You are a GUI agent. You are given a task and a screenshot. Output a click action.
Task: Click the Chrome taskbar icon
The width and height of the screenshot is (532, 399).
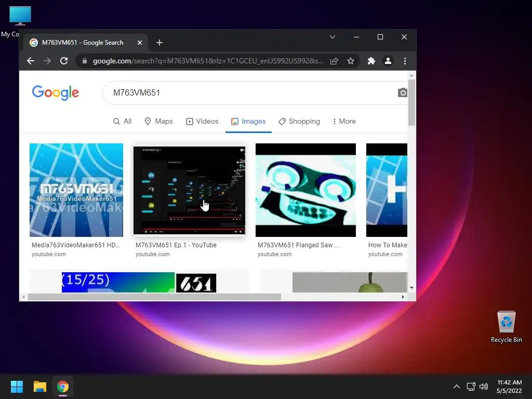(63, 387)
